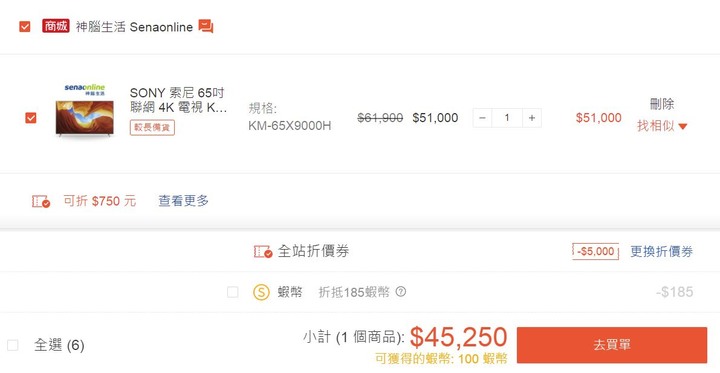Uncheck the SONY TV item checkbox
The width and height of the screenshot is (720, 373).
pos(31,118)
